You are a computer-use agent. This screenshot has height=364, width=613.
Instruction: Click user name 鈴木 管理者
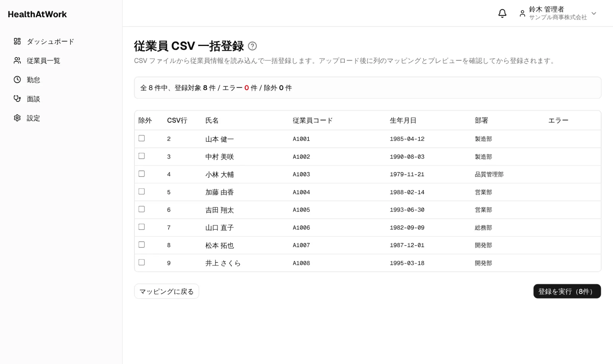546,9
